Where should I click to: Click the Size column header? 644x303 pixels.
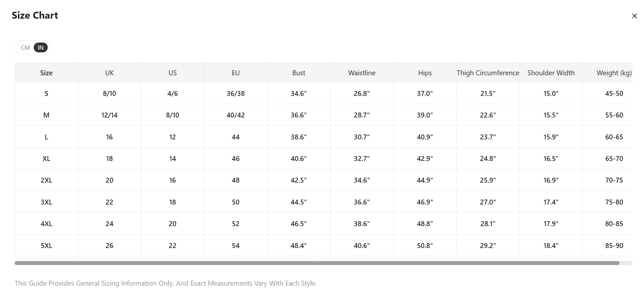[46, 73]
